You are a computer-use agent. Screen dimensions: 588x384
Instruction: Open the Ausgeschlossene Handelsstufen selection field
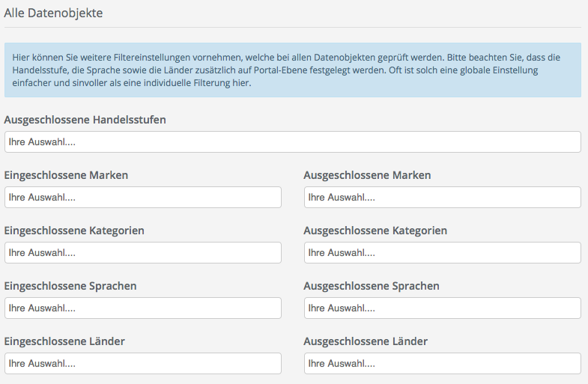click(x=292, y=142)
